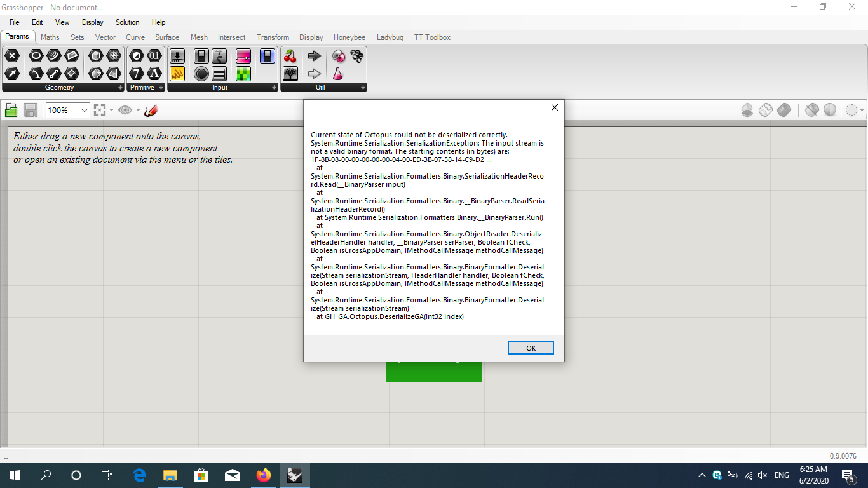
Task: Activate the red sketch pen tool
Action: (x=151, y=111)
